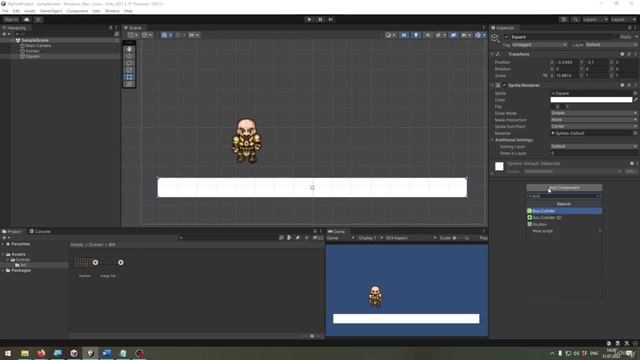Open the Edit menu
Screen dimensions: 640x360
coord(16,11)
